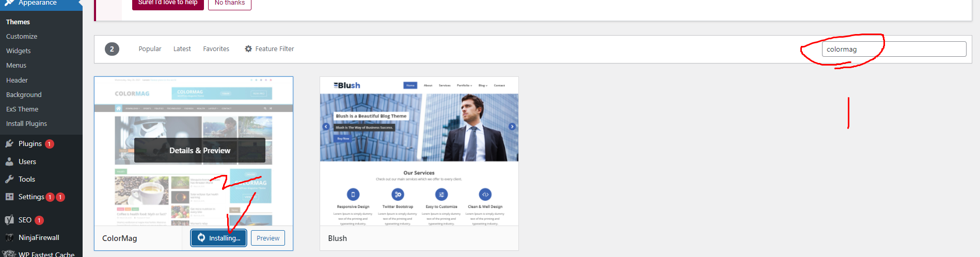The image size is (980, 257).
Task: Open the Plugins label in sidebar
Action: (30, 143)
